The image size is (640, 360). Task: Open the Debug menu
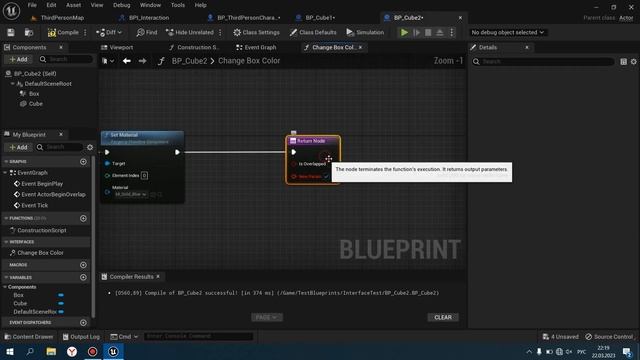click(121, 5)
